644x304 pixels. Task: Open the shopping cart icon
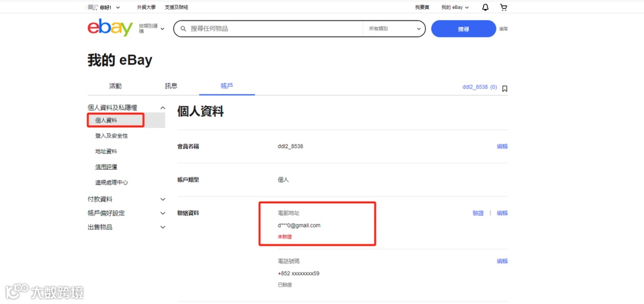503,7
